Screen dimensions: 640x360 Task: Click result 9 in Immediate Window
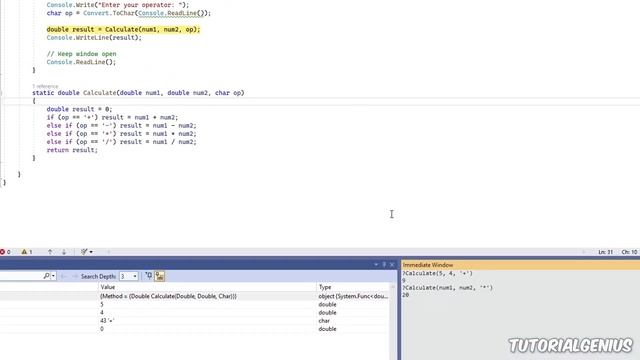pos(404,280)
